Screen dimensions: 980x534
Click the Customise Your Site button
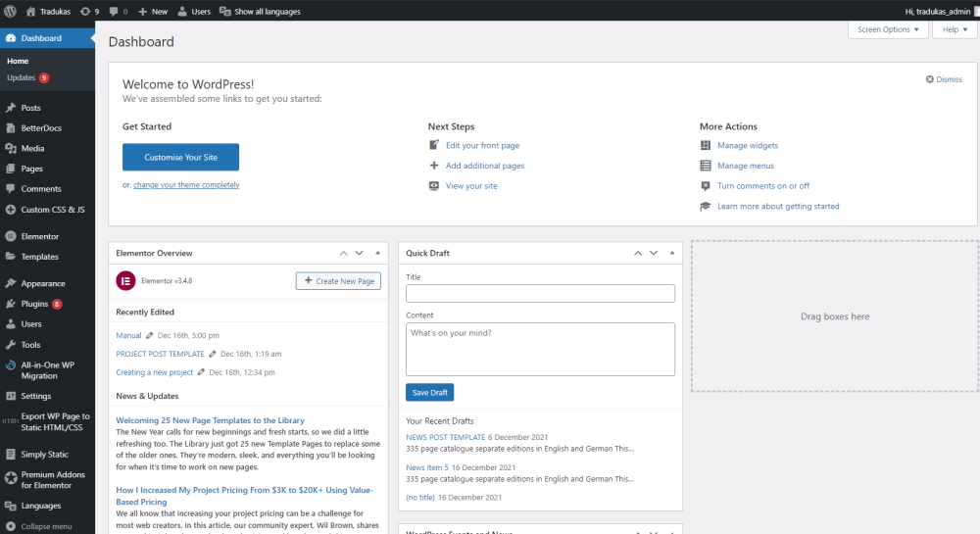point(180,158)
